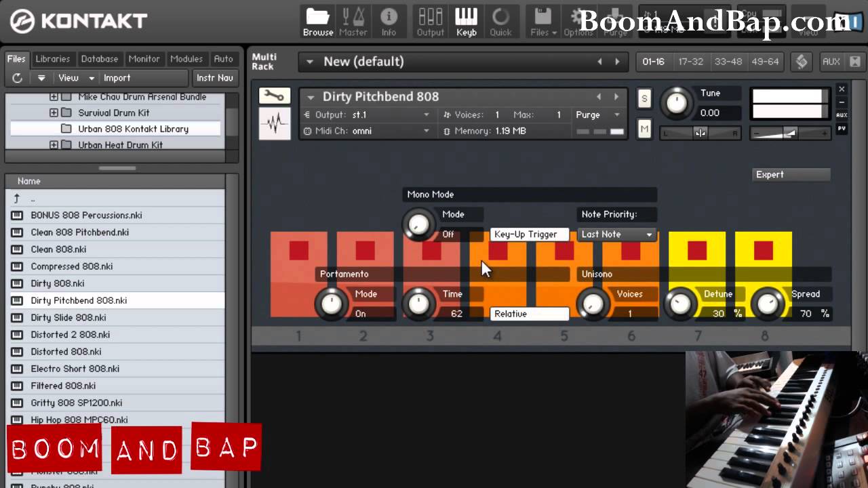
Task: Switch to the Auto tab
Action: coord(223,59)
